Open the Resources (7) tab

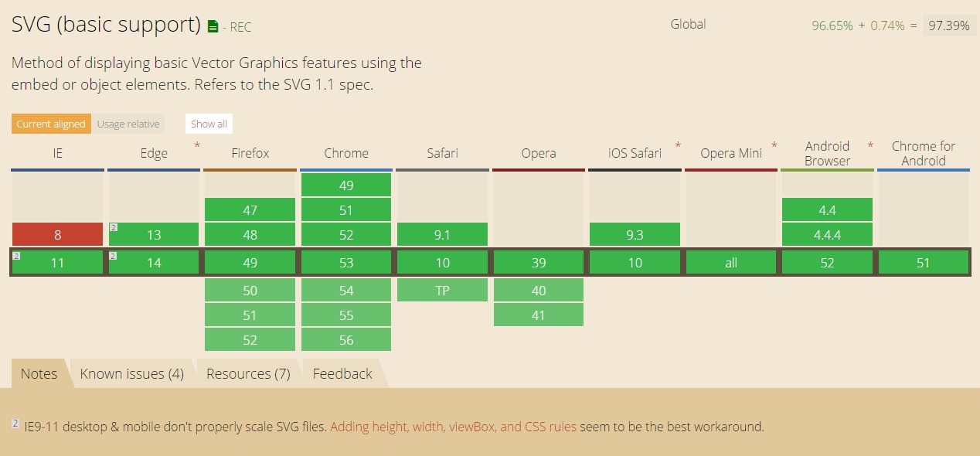(248, 374)
